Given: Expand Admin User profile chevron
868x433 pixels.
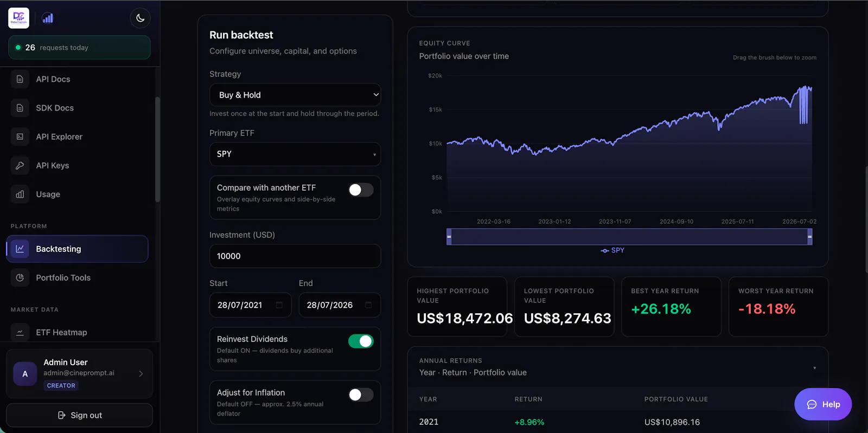Looking at the screenshot, I should tap(141, 373).
